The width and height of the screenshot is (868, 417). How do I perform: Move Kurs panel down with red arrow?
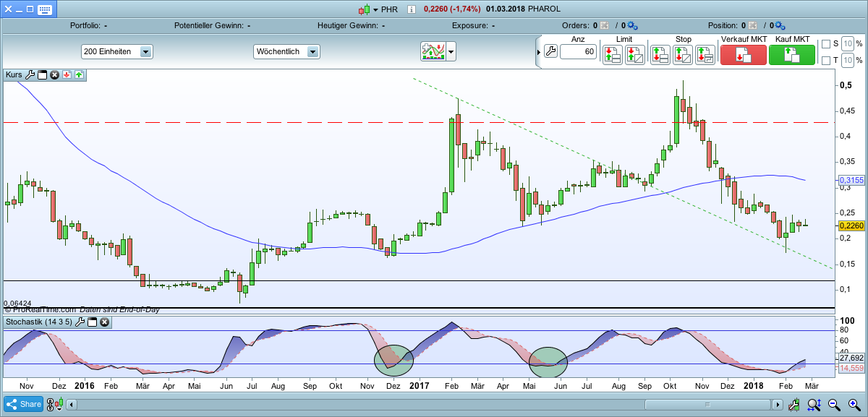point(66,74)
